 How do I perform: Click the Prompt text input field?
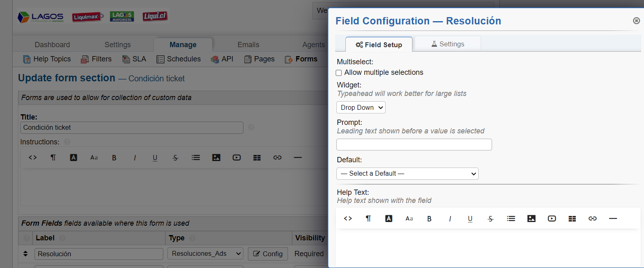(414, 144)
